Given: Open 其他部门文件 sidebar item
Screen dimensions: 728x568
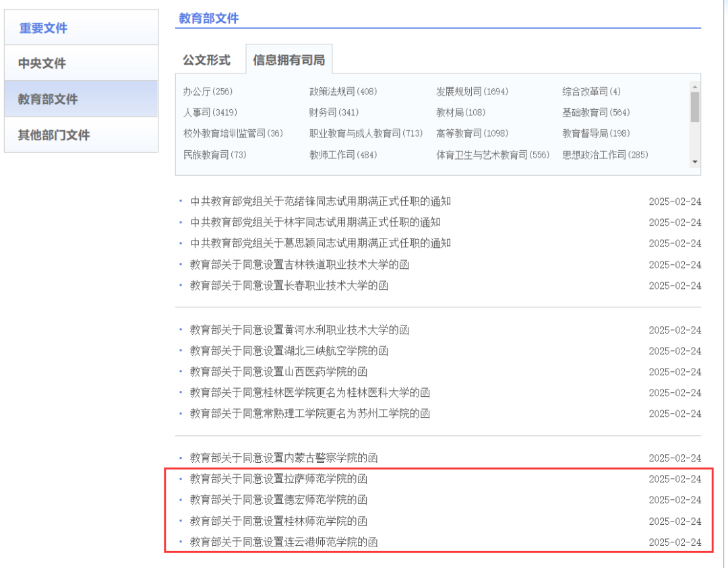Looking at the screenshot, I should pyautogui.click(x=54, y=135).
